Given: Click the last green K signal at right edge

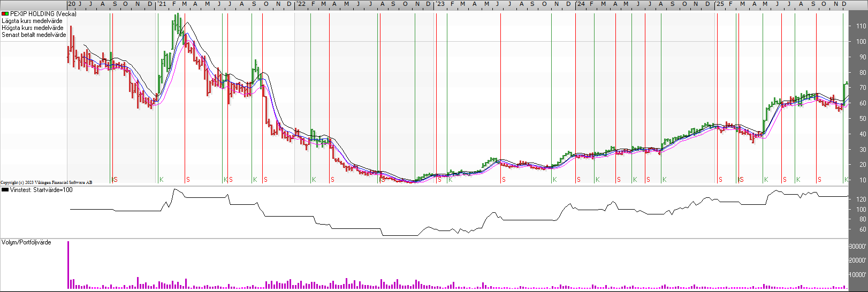Looking at the screenshot, I should tap(846, 180).
